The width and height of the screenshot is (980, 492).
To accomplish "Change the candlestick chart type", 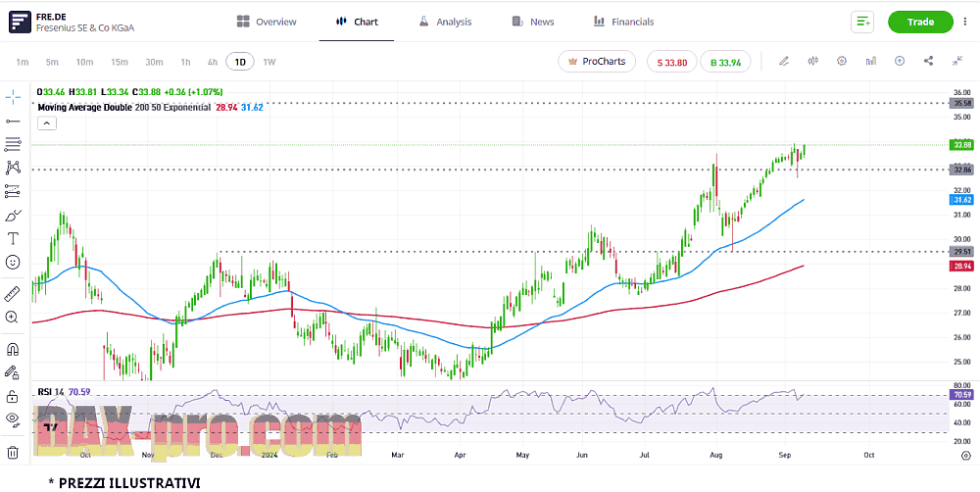I will [813, 62].
